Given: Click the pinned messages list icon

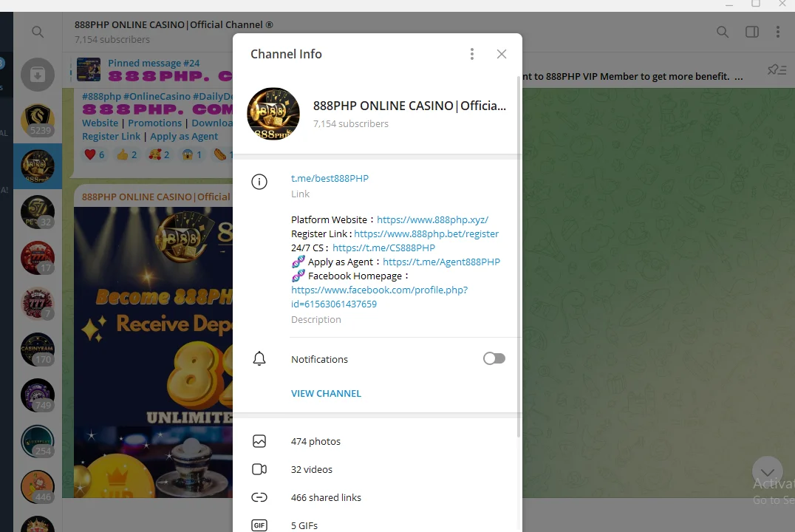Looking at the screenshot, I should pos(777,70).
